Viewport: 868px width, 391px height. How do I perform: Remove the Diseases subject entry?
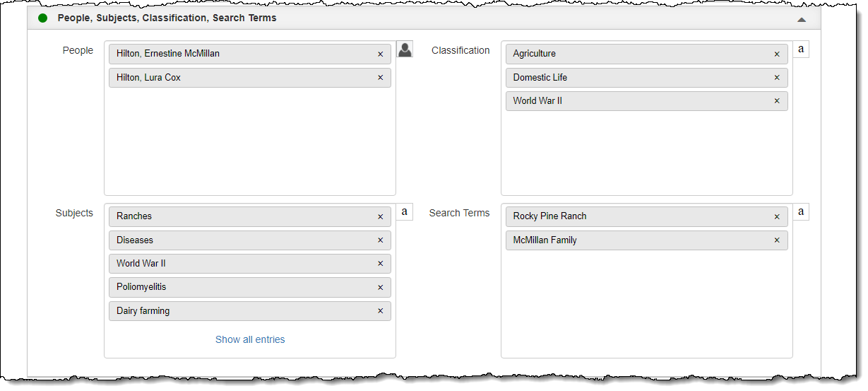pyautogui.click(x=380, y=240)
